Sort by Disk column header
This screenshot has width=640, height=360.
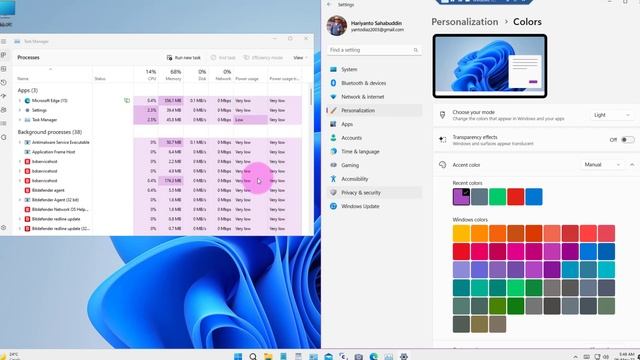[196, 75]
